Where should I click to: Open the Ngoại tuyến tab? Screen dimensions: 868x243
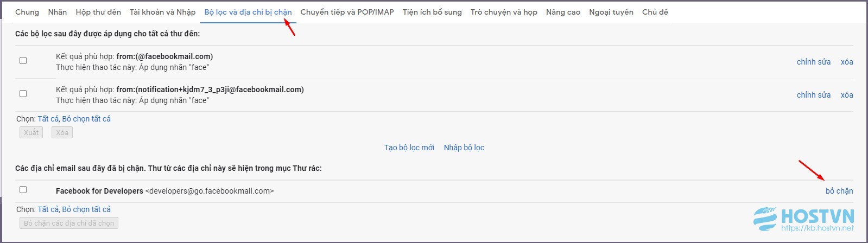(611, 12)
